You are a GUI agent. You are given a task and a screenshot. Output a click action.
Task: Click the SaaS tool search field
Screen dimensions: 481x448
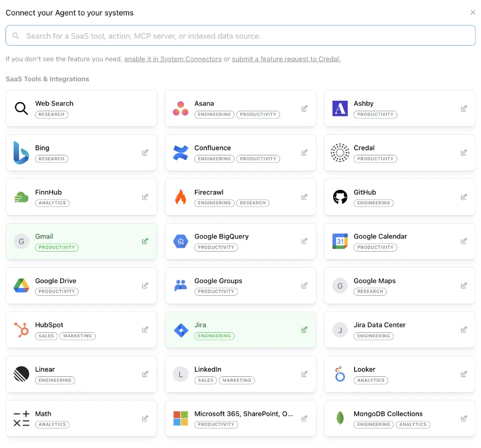coord(240,36)
